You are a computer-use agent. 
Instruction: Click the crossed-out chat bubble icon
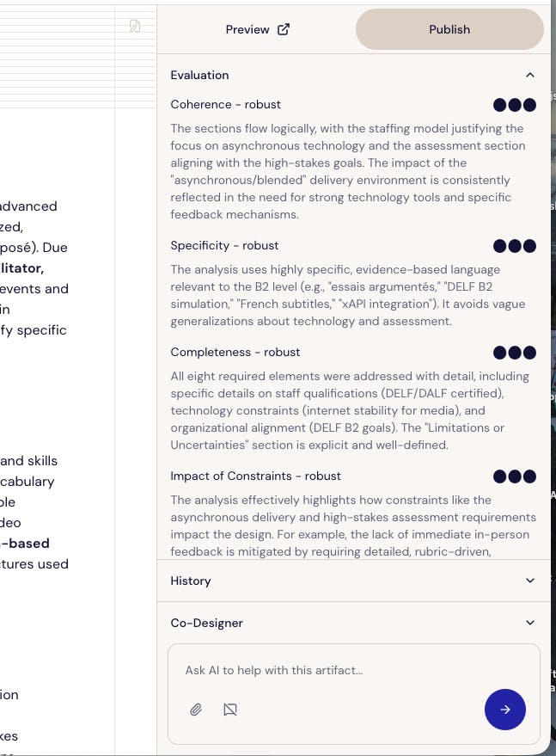(x=229, y=710)
